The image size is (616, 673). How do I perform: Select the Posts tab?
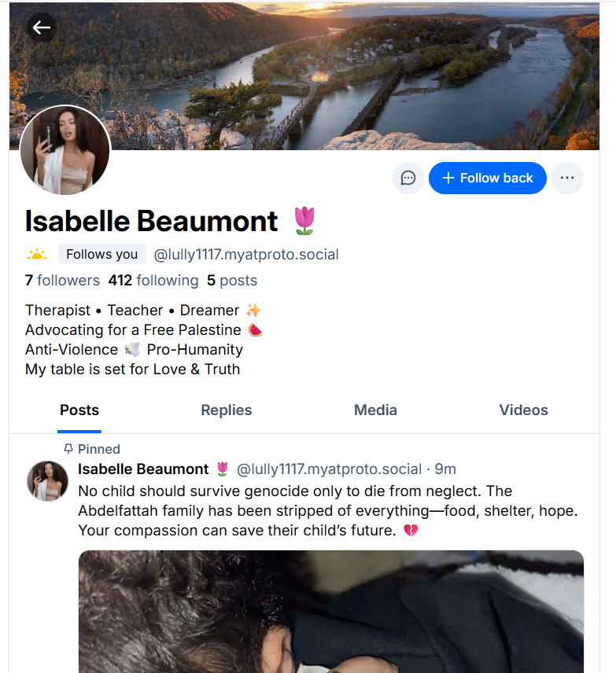79,410
